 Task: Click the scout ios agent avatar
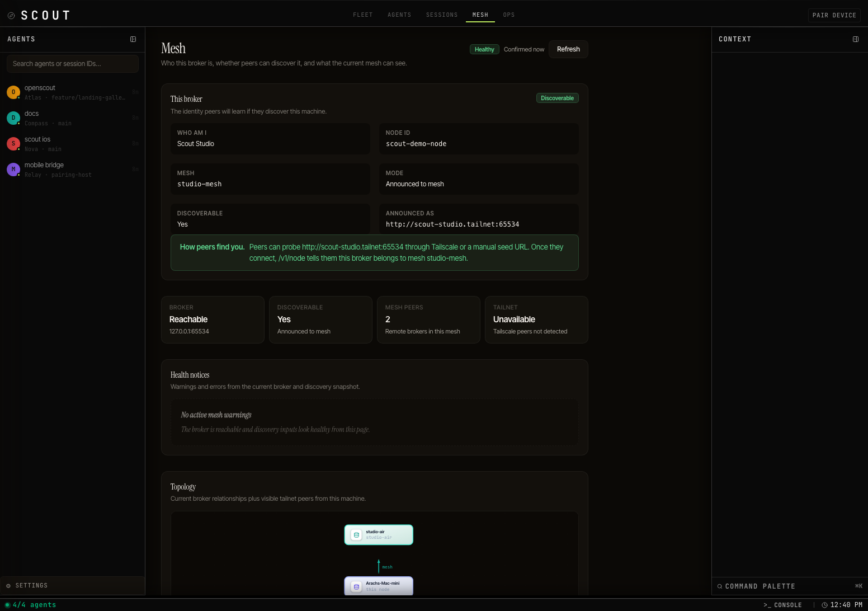tap(13, 144)
